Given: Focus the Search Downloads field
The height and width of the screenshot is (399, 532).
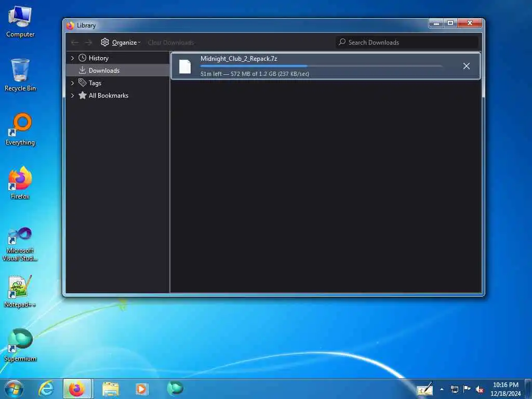Looking at the screenshot, I should (407, 43).
